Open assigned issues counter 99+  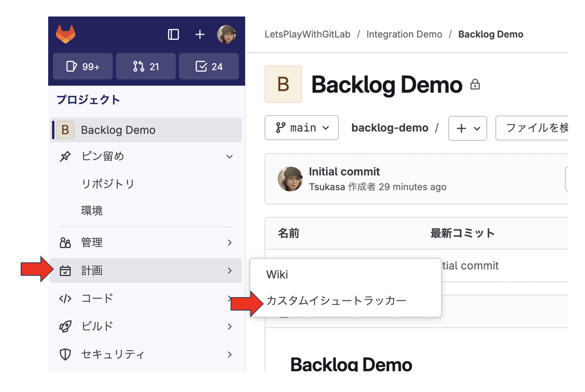(x=83, y=66)
